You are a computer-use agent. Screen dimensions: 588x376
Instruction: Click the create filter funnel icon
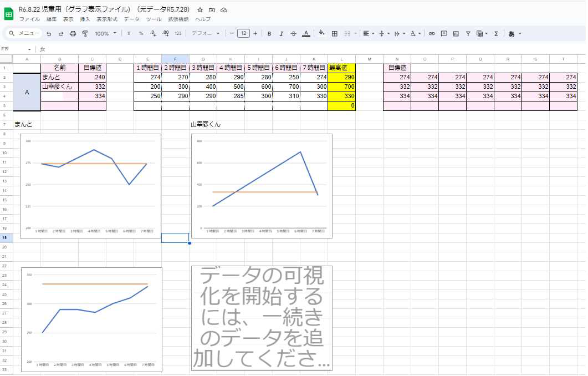pyautogui.click(x=468, y=34)
